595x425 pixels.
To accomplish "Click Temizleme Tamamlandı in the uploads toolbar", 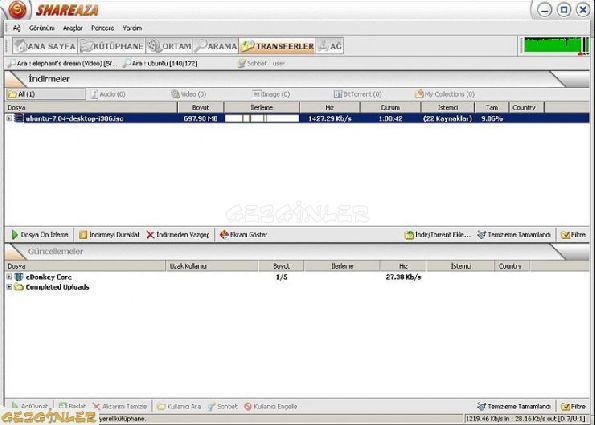I will point(514,406).
